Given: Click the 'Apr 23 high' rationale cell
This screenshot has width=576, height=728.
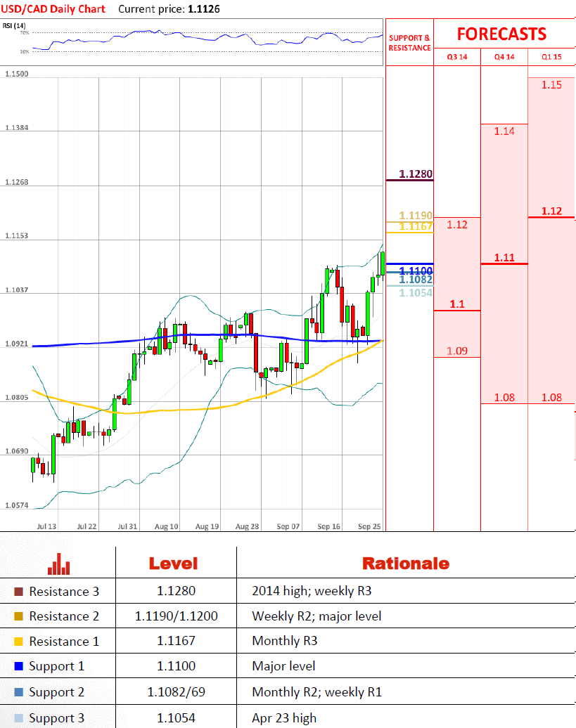Looking at the screenshot, I should pos(284,717).
